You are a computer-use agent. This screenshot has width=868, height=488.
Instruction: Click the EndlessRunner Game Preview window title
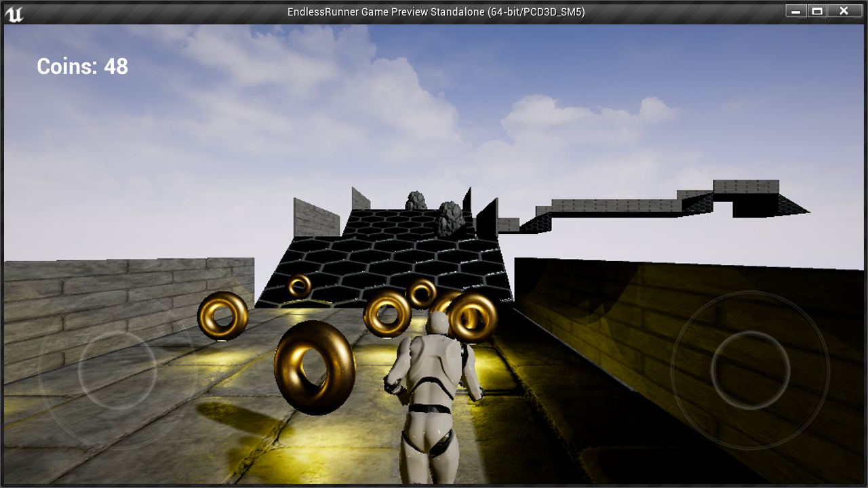[436, 12]
